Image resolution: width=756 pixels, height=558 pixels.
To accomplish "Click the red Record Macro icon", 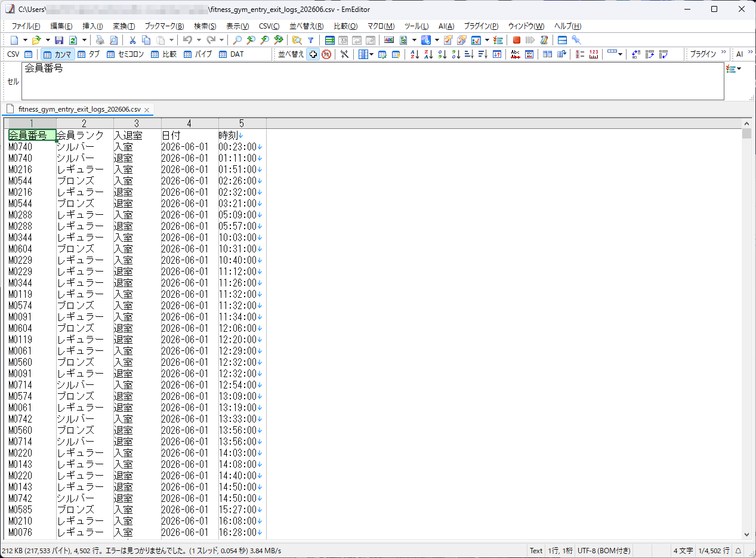I will point(517,40).
